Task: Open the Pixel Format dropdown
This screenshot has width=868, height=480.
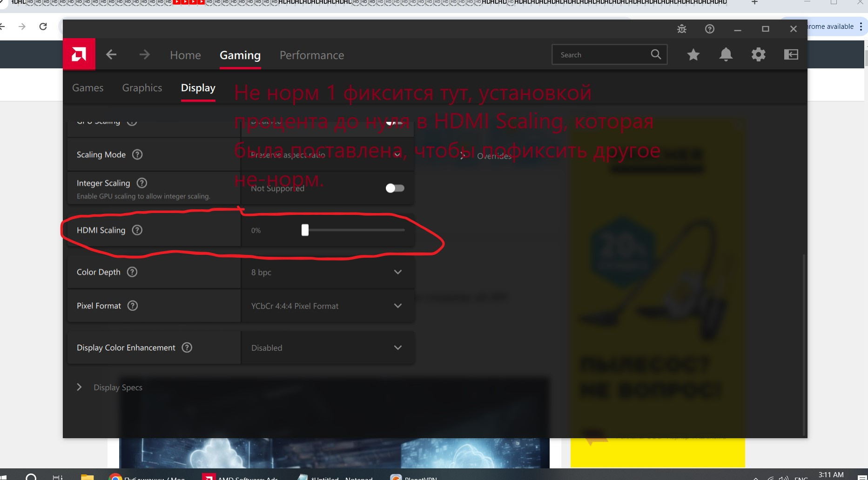Action: pos(327,306)
